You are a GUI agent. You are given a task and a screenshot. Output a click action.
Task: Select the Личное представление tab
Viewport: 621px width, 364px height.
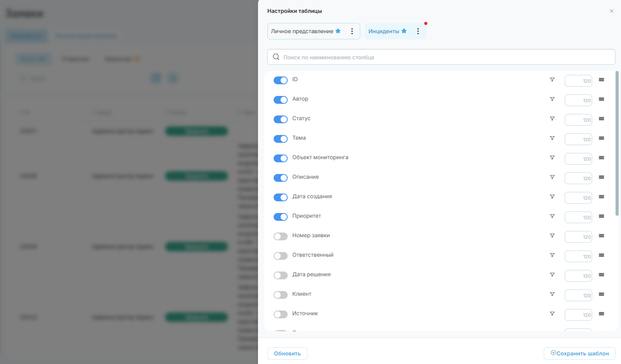pos(302,31)
